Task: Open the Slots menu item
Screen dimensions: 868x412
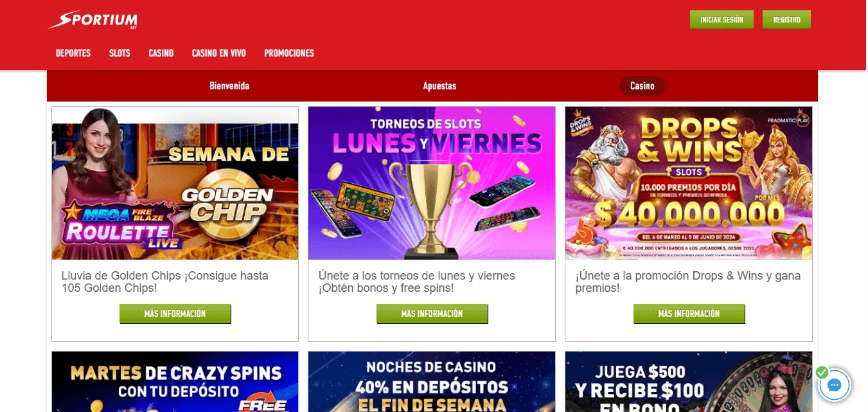Action: [120, 53]
